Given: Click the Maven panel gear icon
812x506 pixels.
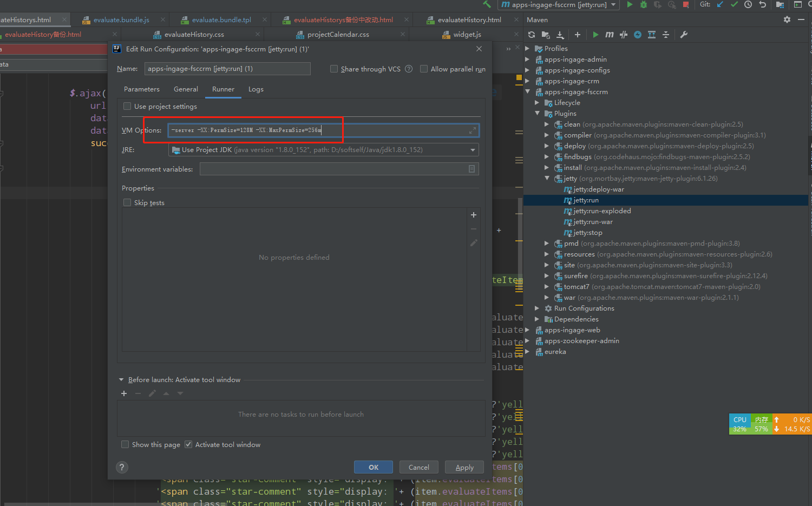Looking at the screenshot, I should [x=787, y=19].
